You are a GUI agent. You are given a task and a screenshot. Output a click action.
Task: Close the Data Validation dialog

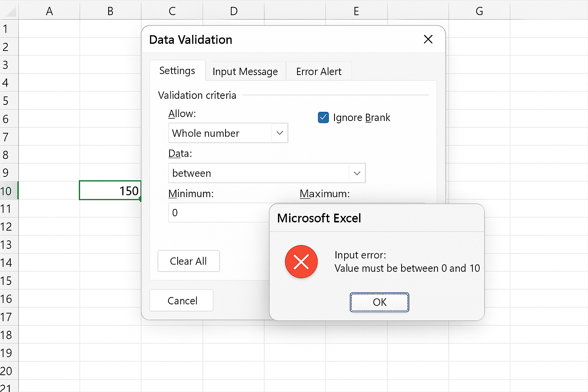tap(428, 39)
